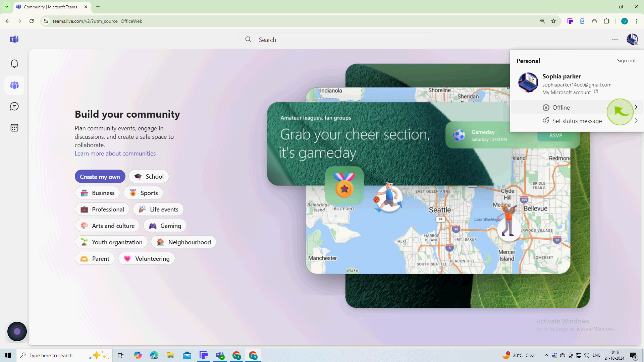Viewport: 644px width, 362px height.
Task: Select the Life events category
Action: [x=158, y=209]
